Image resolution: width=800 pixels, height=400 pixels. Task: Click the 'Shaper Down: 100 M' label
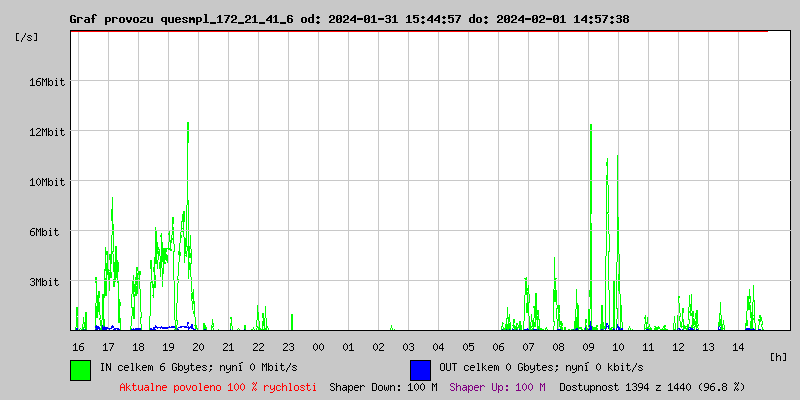pyautogui.click(x=383, y=387)
